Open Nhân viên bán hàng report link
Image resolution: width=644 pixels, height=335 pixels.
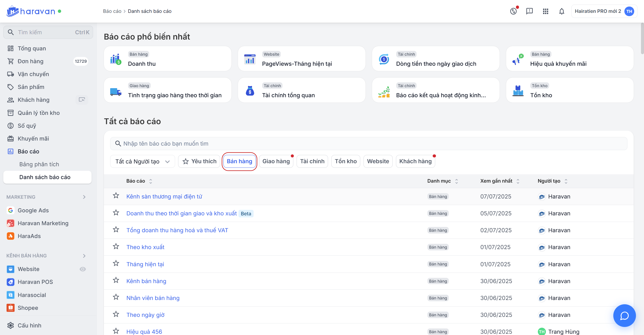pyautogui.click(x=153, y=298)
